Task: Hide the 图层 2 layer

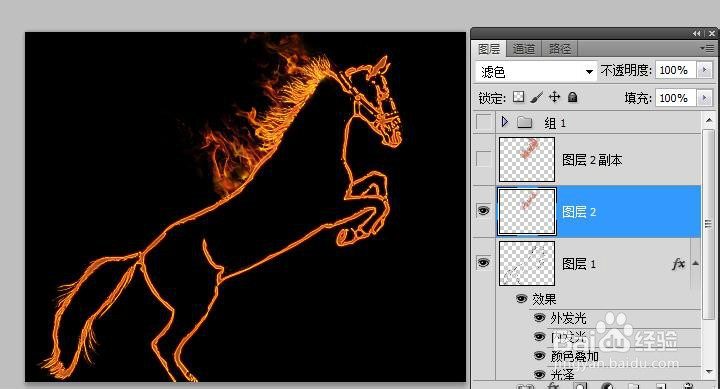Action: pos(484,211)
